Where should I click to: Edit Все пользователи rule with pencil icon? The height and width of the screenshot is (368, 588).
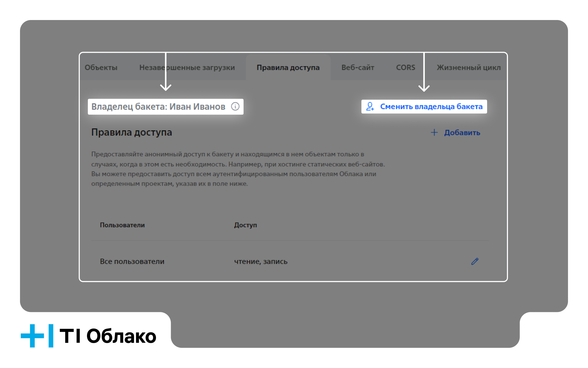[475, 261]
